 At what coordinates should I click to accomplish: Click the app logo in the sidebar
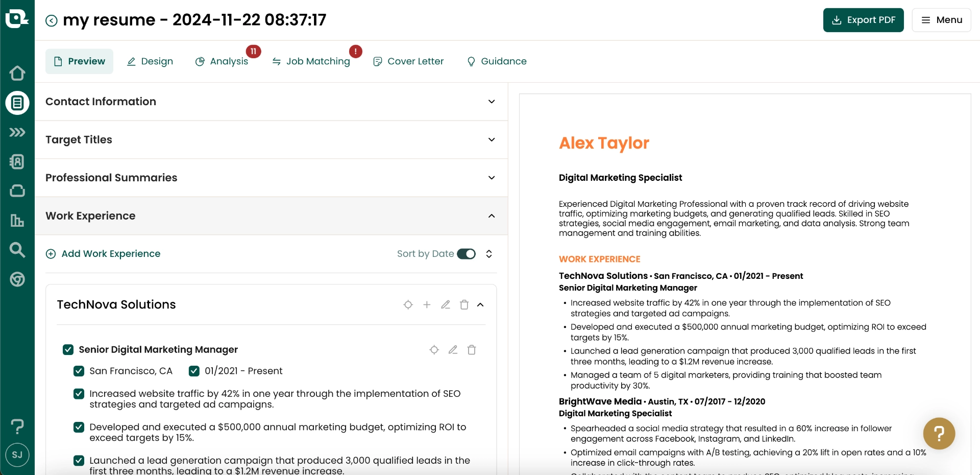pos(17,19)
